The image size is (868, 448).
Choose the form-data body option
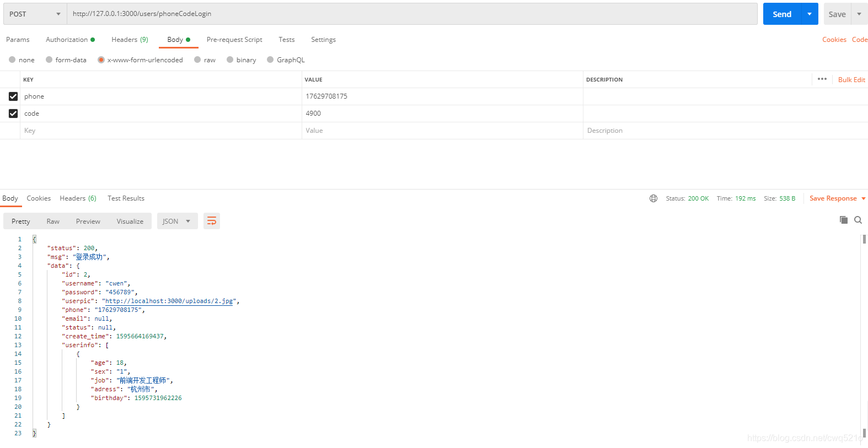[49, 60]
